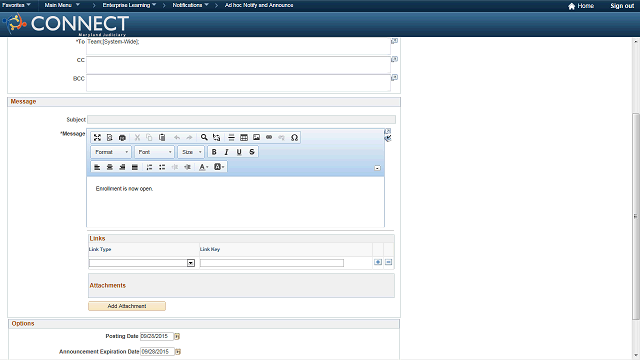The width and height of the screenshot is (640, 360).
Task: Click the pop-out icon above spell check
Action: coord(388,131)
